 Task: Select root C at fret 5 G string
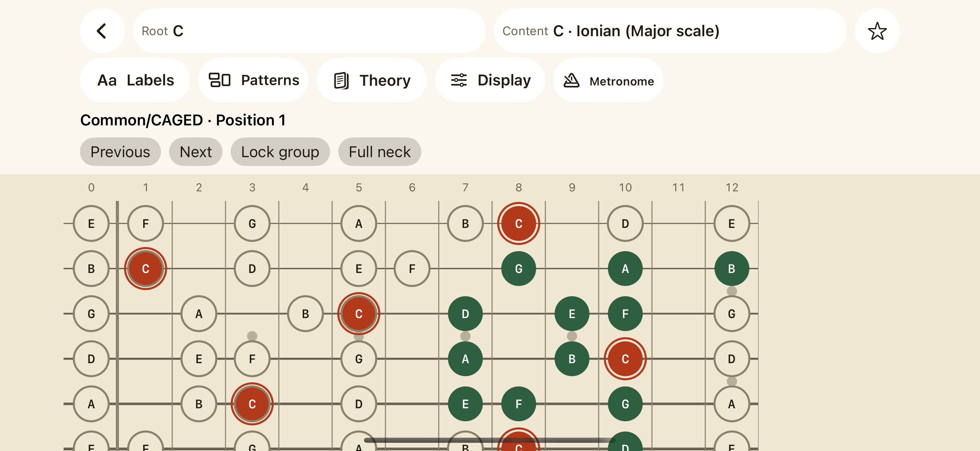pyautogui.click(x=358, y=314)
